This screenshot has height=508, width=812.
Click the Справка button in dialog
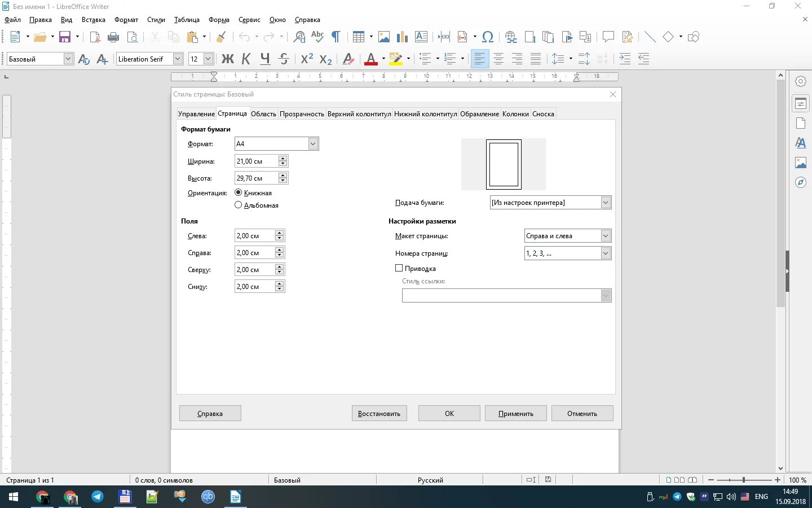pos(210,413)
